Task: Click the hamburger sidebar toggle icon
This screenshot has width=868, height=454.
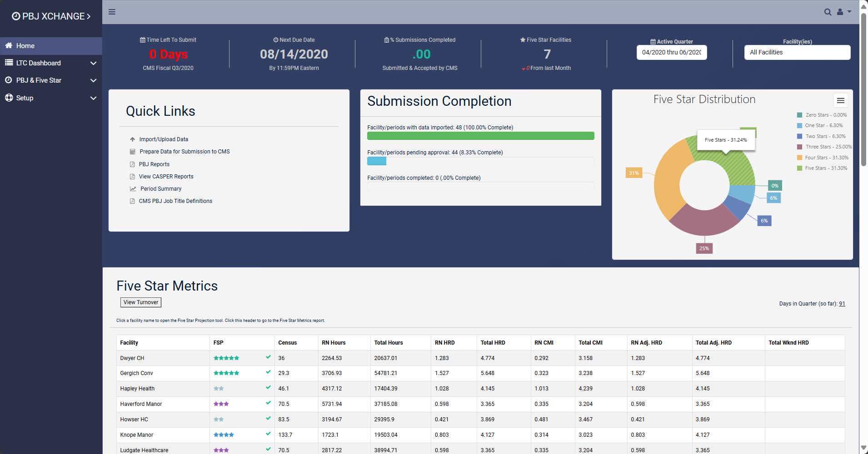Action: tap(112, 12)
